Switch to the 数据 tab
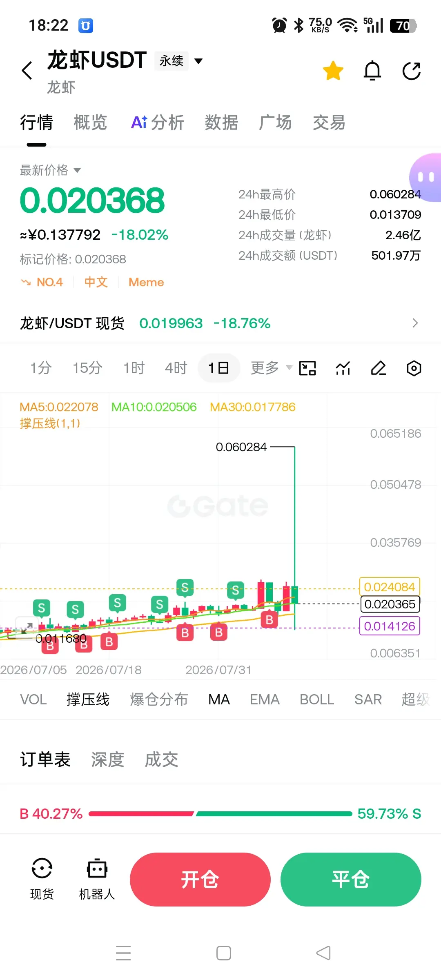The height and width of the screenshot is (980, 441). pos(222,122)
